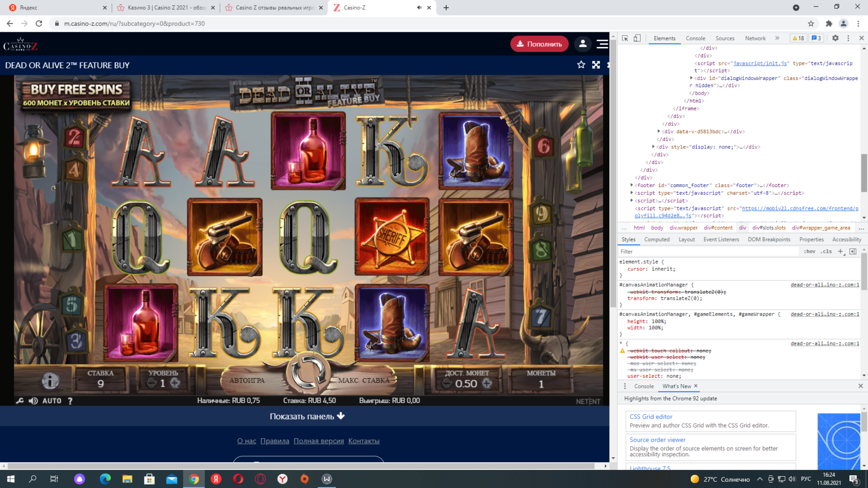Toggle the computed styles sidebar pane

tap(853, 251)
